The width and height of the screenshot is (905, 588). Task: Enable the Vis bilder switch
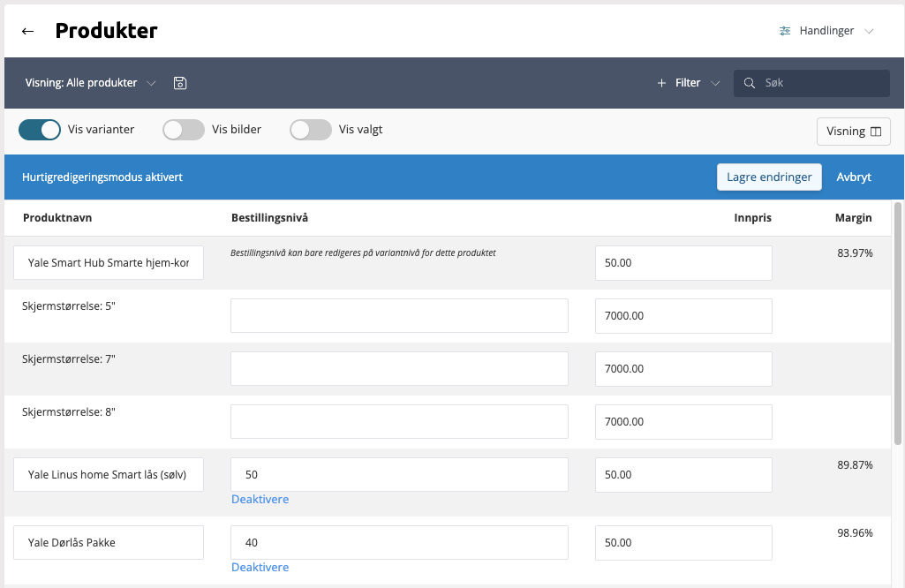point(184,130)
